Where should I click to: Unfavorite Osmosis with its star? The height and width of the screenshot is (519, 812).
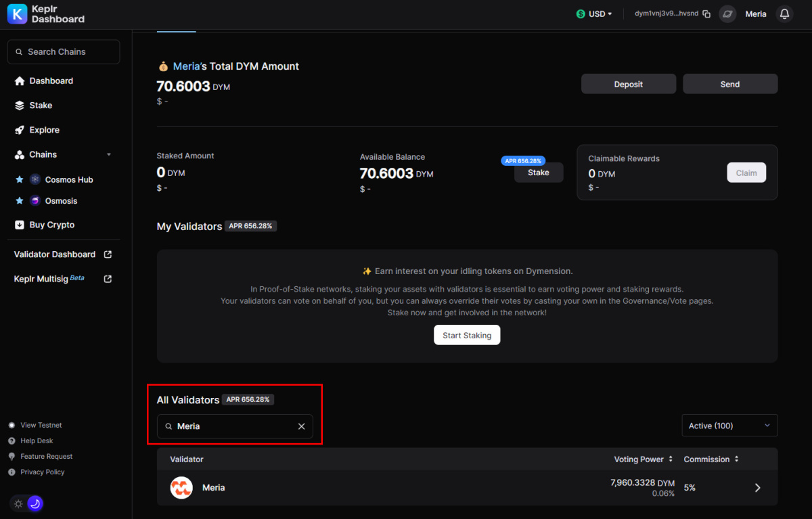pos(19,201)
